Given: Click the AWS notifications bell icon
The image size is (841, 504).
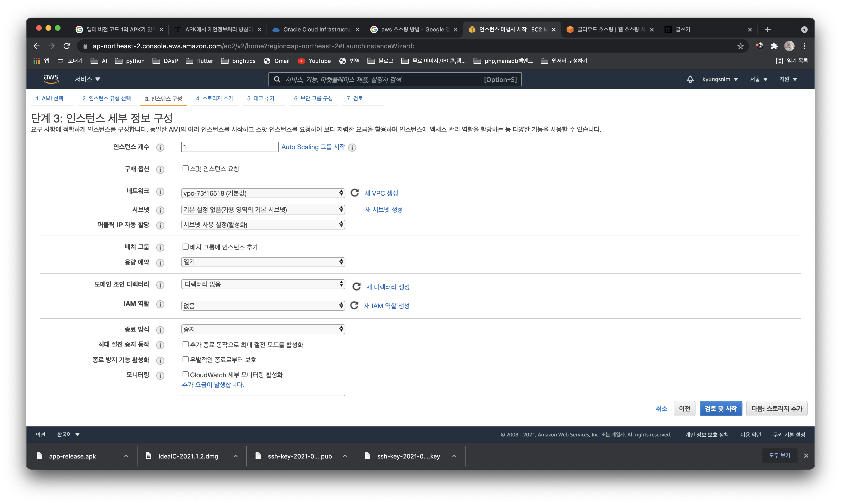Looking at the screenshot, I should click(x=690, y=80).
